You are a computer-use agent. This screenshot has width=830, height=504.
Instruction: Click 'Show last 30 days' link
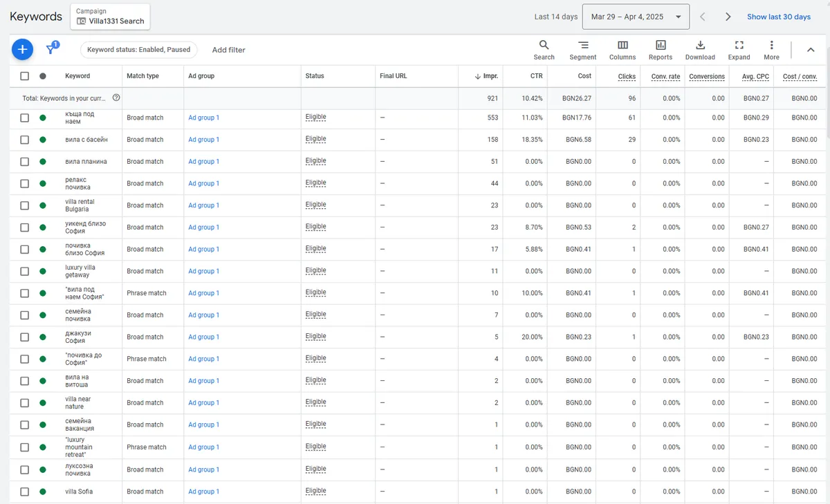(778, 17)
